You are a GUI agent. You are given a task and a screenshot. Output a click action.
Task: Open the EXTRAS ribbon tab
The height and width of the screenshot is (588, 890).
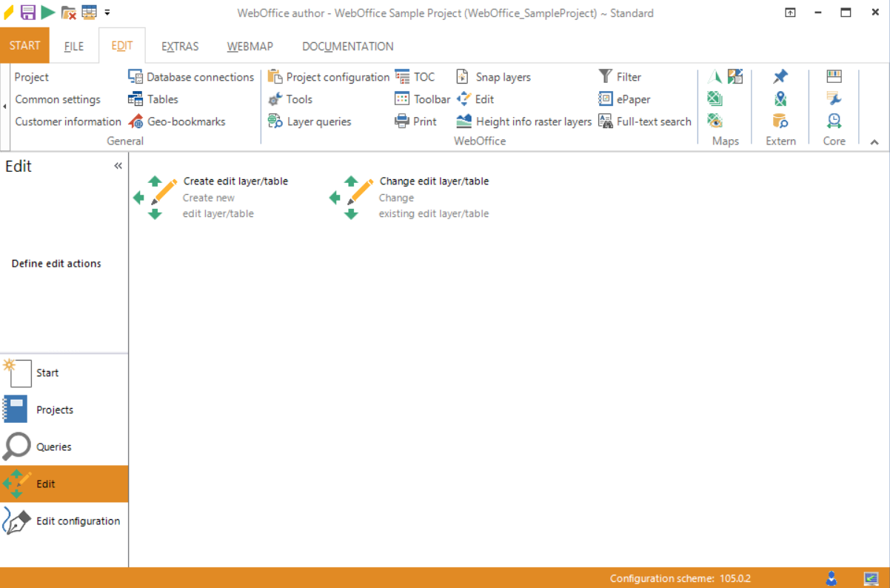[180, 46]
